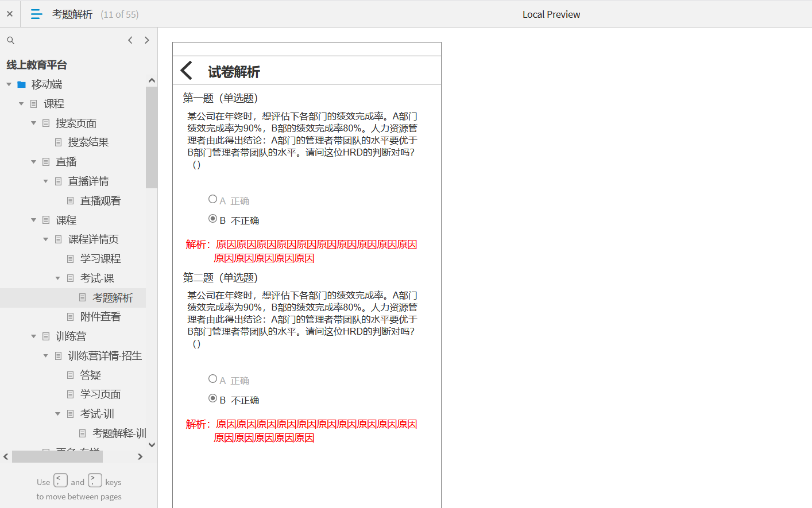Select option B 不正确 in question one
This screenshot has height=508, width=812.
click(212, 219)
